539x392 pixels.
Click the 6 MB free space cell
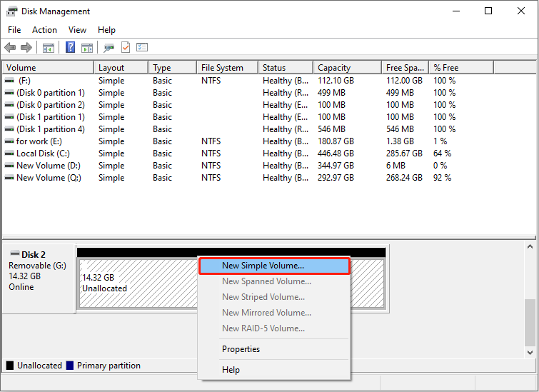396,166
